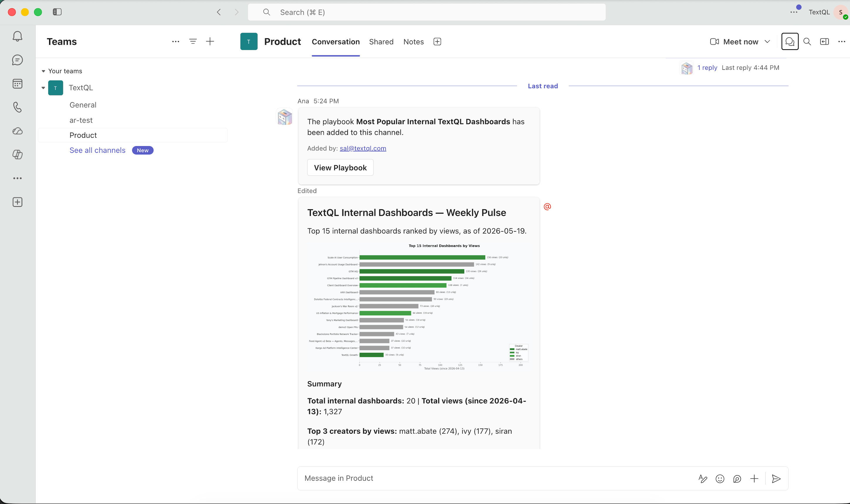Open the emoji picker smiley icon
The height and width of the screenshot is (504, 850).
coord(720,479)
